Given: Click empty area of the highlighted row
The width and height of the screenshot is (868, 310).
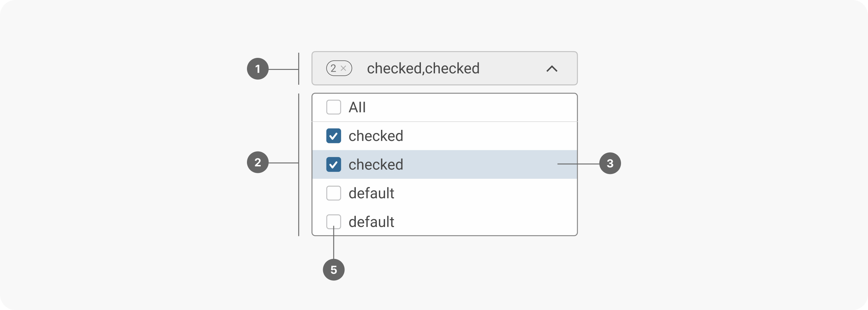Looking at the screenshot, I should [x=482, y=165].
